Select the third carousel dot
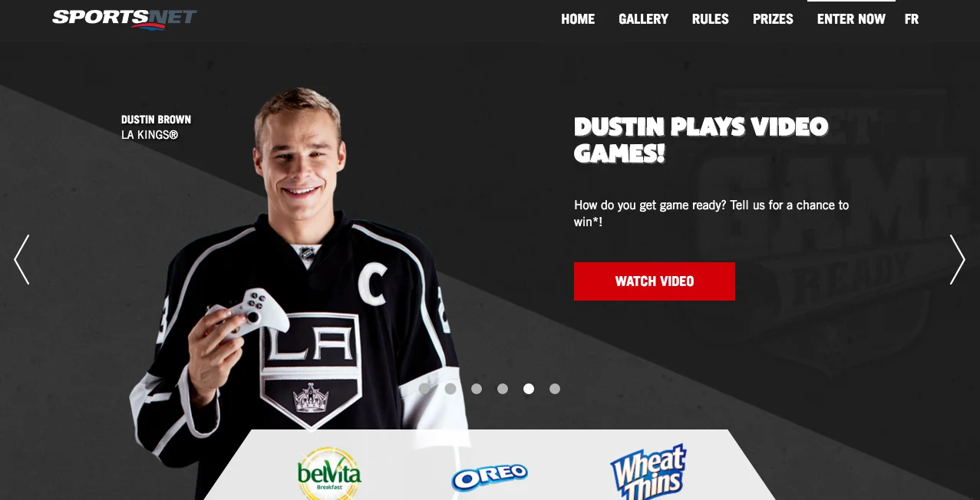The image size is (980, 500). point(477,389)
